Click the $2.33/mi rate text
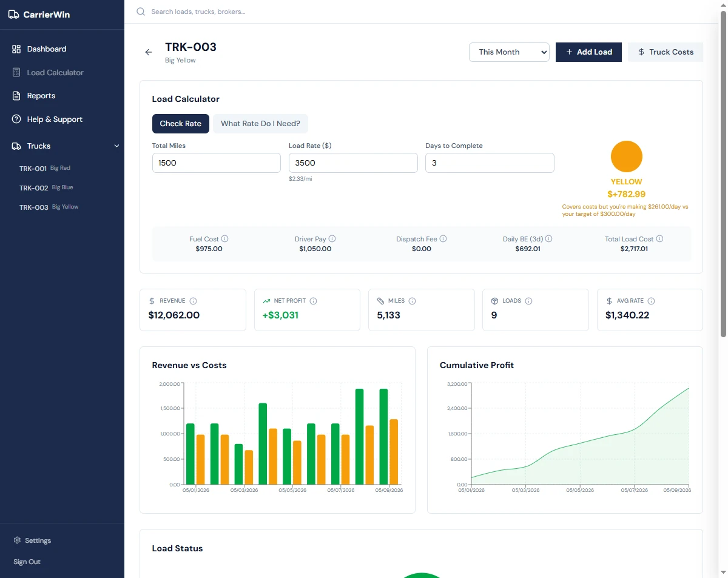 pos(300,179)
